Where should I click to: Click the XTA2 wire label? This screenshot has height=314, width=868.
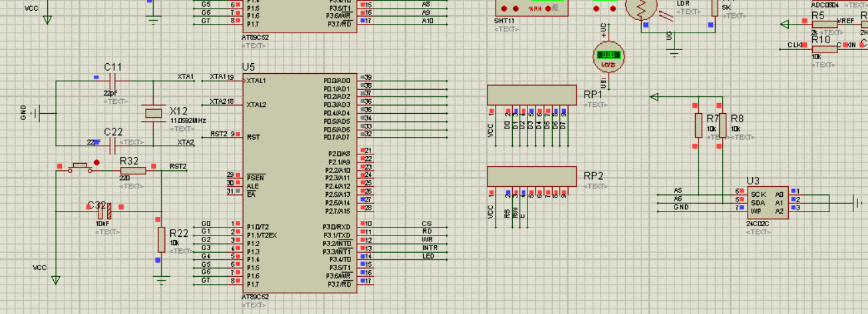tap(186, 142)
